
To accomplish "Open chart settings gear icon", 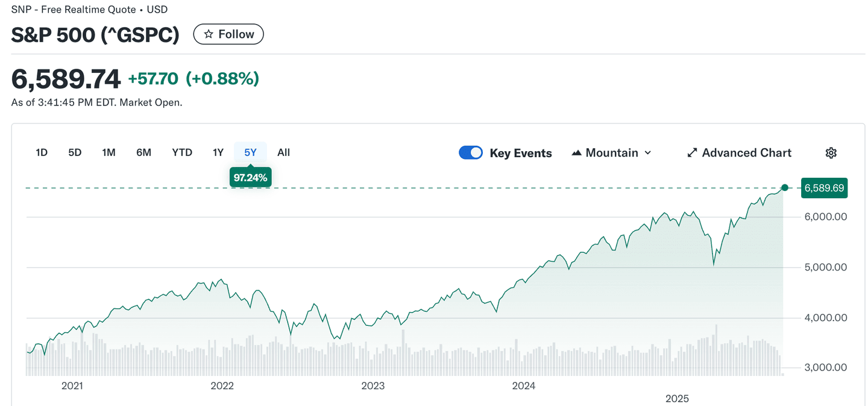I will [831, 153].
